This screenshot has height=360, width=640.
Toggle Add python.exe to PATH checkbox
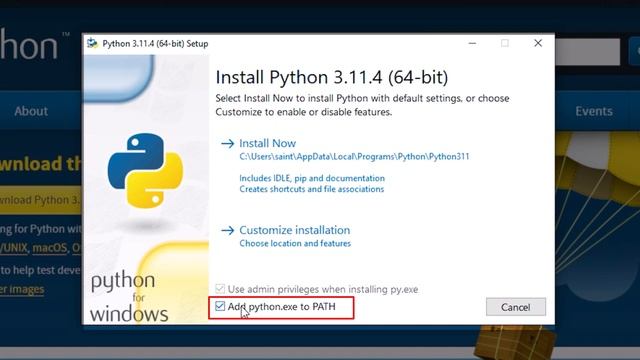click(220, 306)
